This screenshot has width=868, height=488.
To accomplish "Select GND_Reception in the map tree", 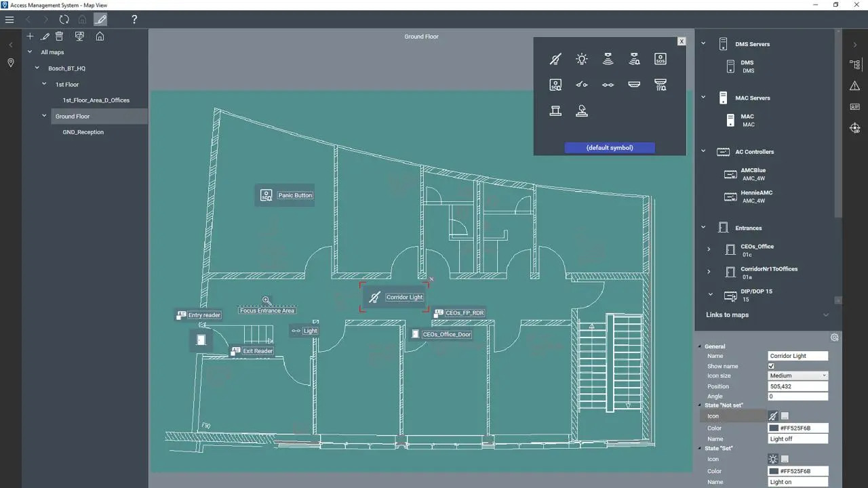I will (x=83, y=132).
